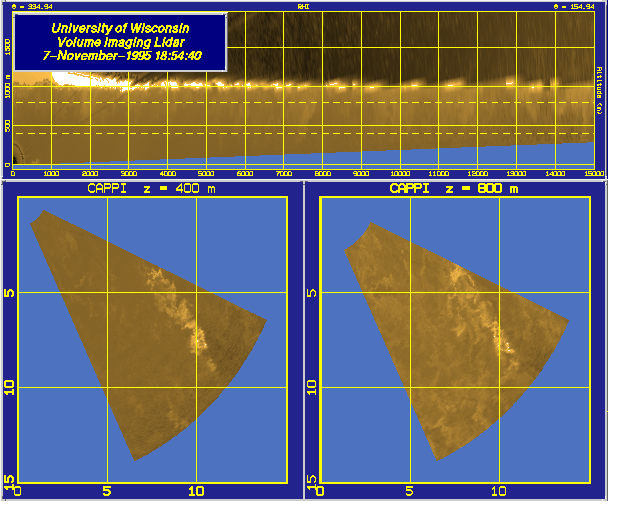The height and width of the screenshot is (512, 640).
Task: Click the 12000 tick on RHI range axis
Action: pyautogui.click(x=478, y=174)
